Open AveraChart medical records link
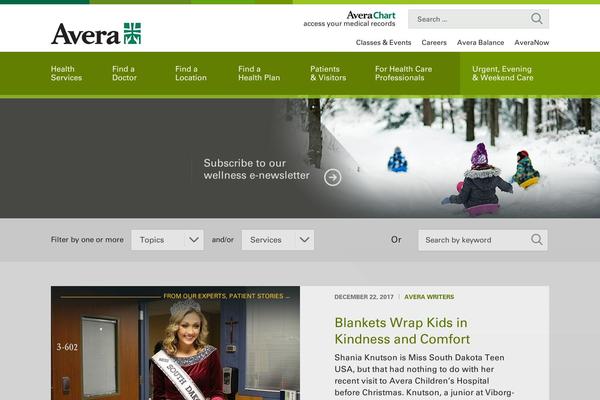The width and height of the screenshot is (600, 400). (x=349, y=19)
